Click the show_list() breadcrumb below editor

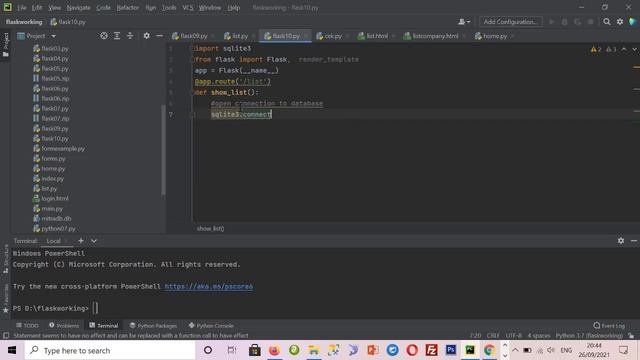(x=210, y=229)
